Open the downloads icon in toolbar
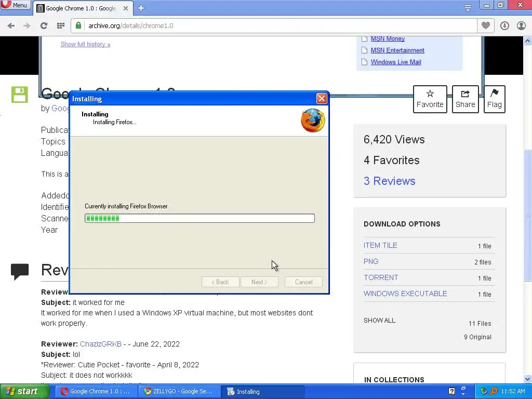This screenshot has width=532, height=399. (x=504, y=26)
